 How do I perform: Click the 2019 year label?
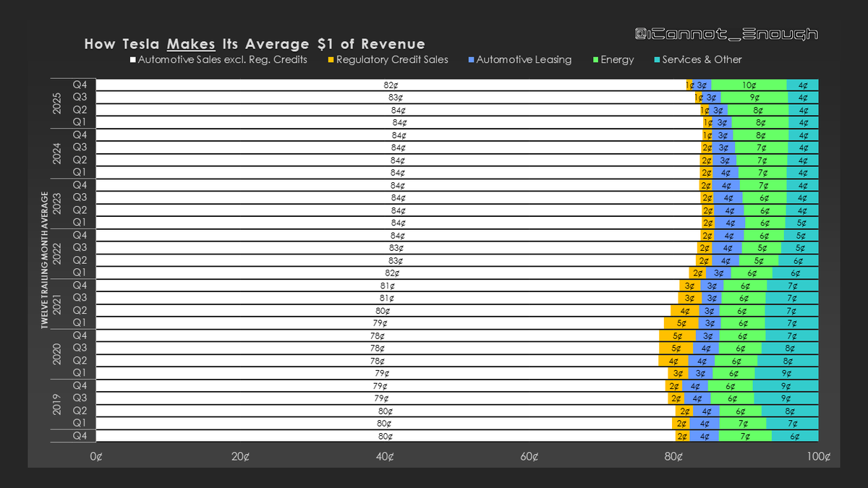pyautogui.click(x=57, y=404)
